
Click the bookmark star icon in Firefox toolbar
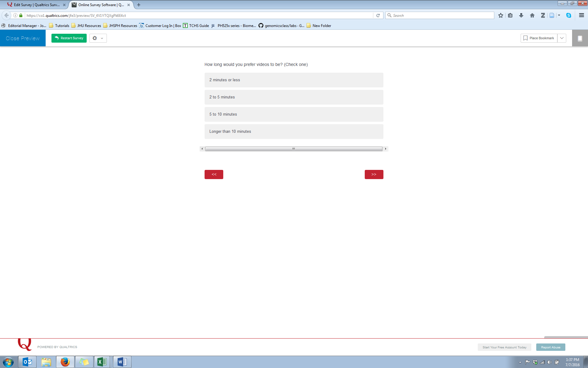click(500, 15)
